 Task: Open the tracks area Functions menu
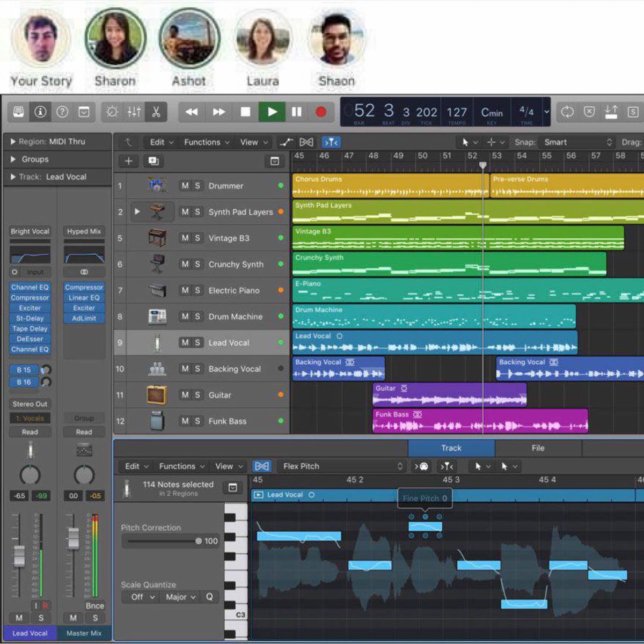(207, 142)
